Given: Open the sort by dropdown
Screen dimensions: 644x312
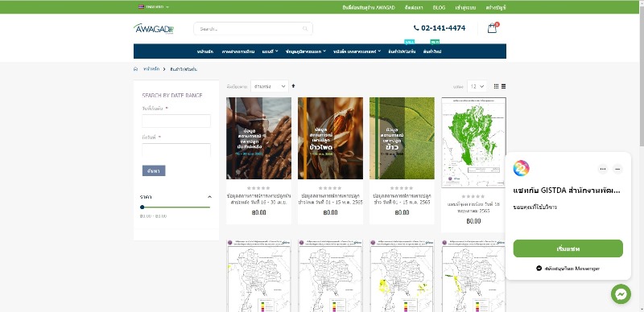Looking at the screenshot, I should click(269, 86).
